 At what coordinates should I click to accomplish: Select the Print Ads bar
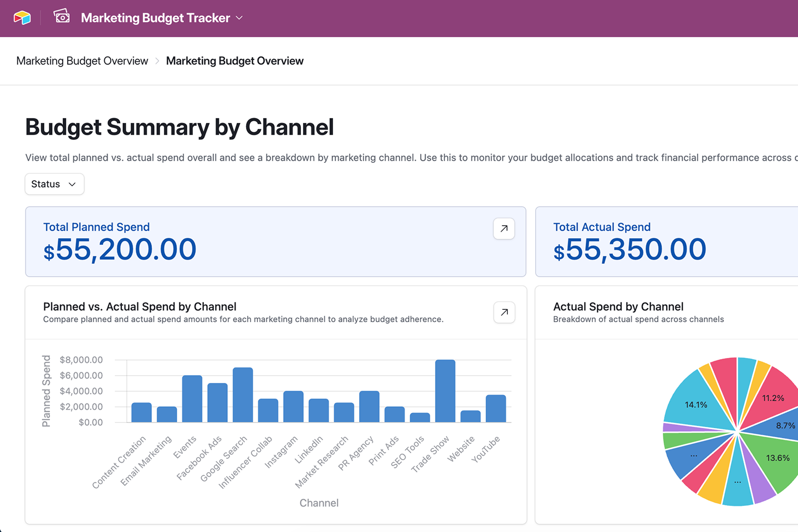coord(395,415)
